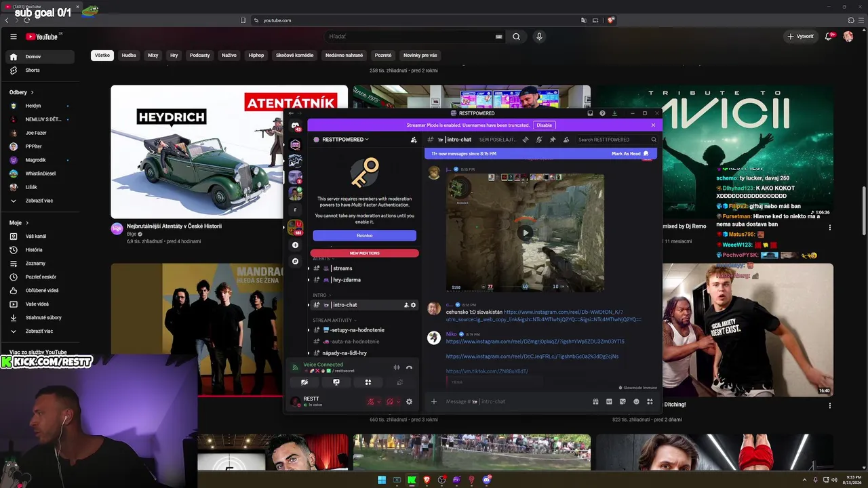
Task: Select the Hudba filter chip
Action: (x=129, y=56)
